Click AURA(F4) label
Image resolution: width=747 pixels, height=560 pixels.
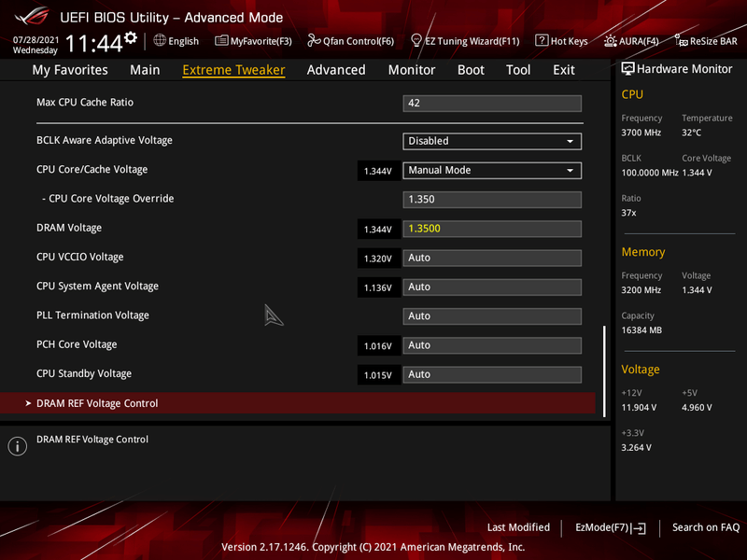(639, 41)
